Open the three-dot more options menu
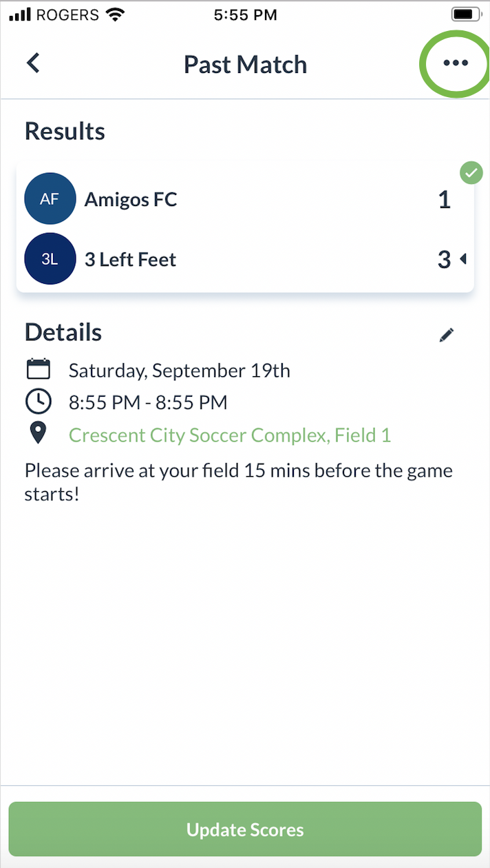 coord(456,63)
